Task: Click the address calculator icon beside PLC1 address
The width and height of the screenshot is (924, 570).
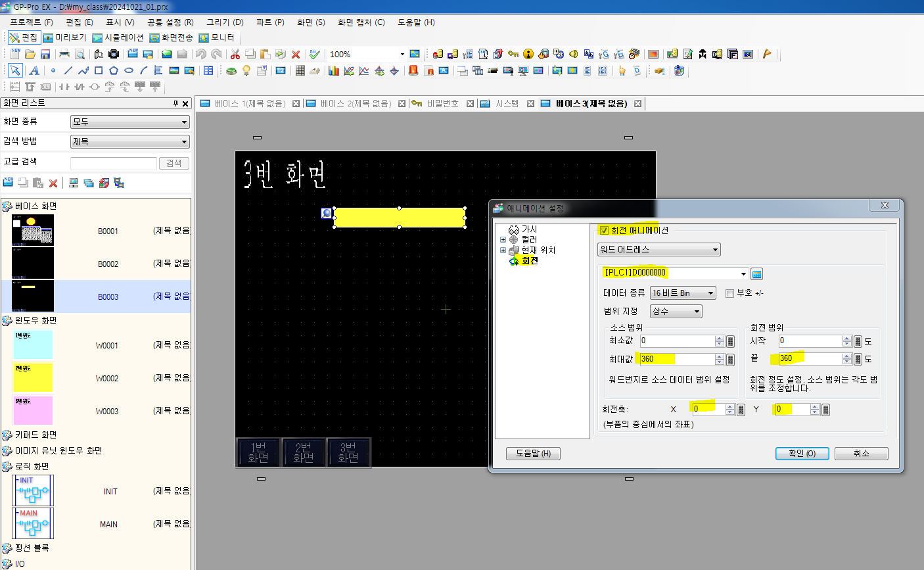Action: click(x=756, y=274)
